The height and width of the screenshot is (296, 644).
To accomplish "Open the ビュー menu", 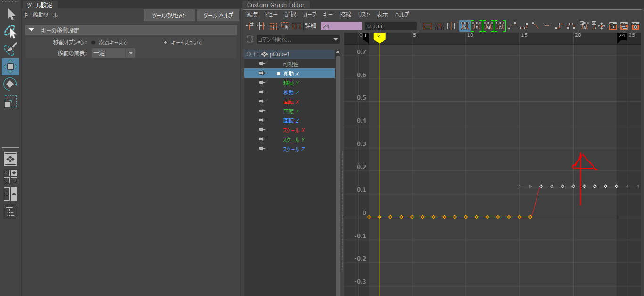I will [271, 15].
